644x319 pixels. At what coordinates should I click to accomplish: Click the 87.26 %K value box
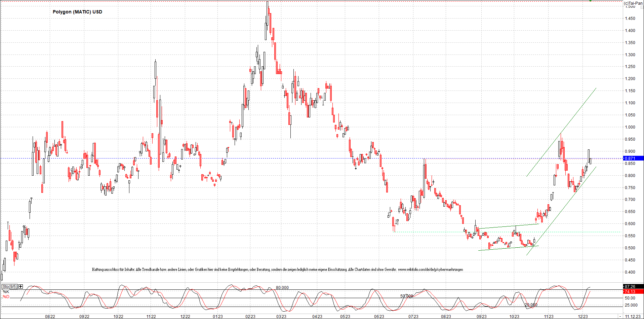(633, 287)
